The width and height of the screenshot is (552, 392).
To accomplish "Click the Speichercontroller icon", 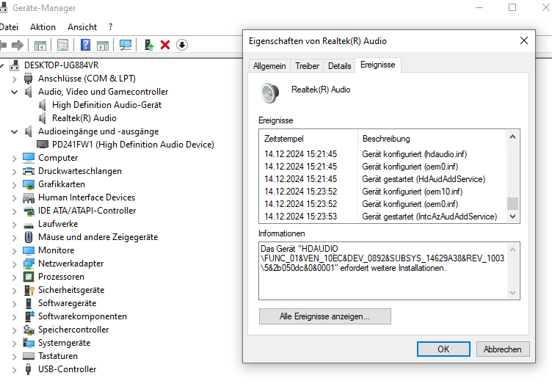I will pos(29,330).
